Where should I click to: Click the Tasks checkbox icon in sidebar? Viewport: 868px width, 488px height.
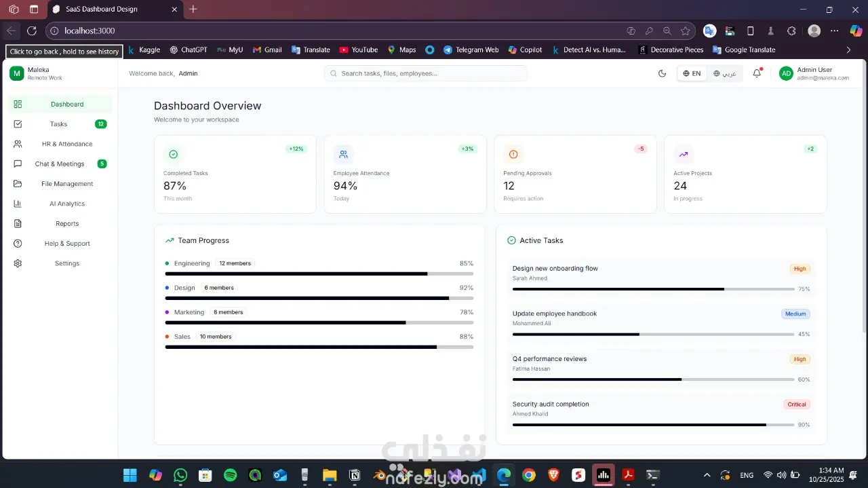point(18,124)
